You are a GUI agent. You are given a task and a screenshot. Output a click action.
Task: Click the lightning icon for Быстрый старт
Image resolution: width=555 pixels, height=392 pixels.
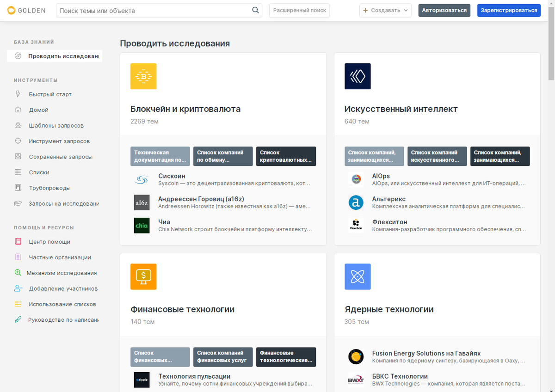coord(18,94)
